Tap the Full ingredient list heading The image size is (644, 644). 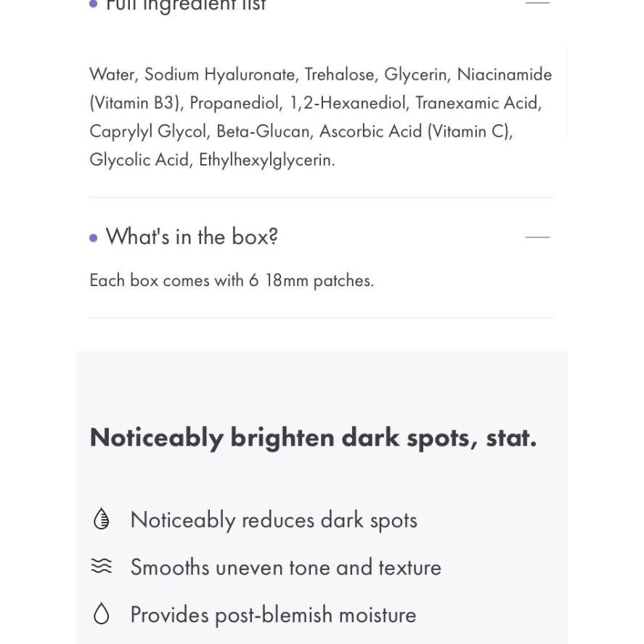click(x=186, y=6)
